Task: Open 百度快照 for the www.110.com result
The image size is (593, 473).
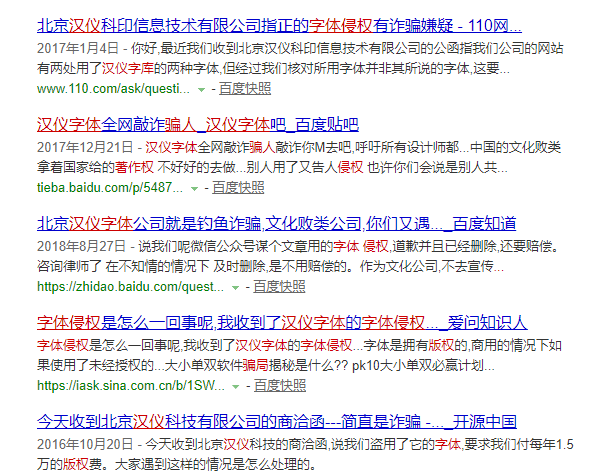Action: pos(245,89)
